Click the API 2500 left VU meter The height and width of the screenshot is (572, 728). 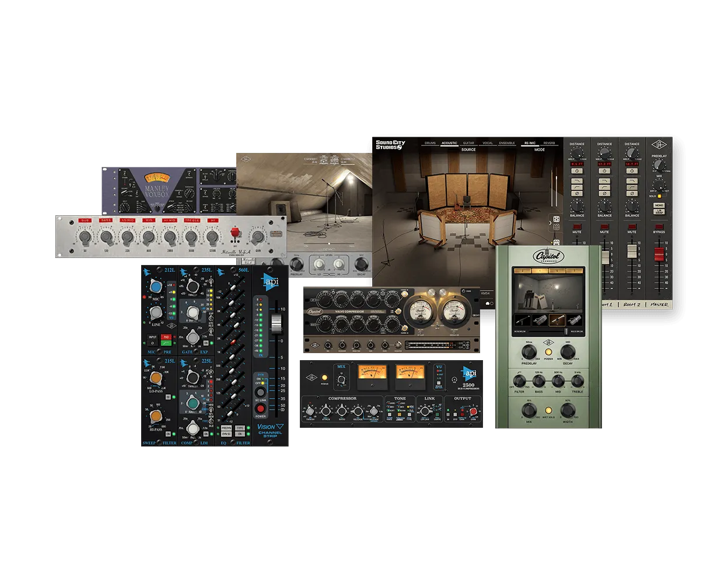click(372, 376)
